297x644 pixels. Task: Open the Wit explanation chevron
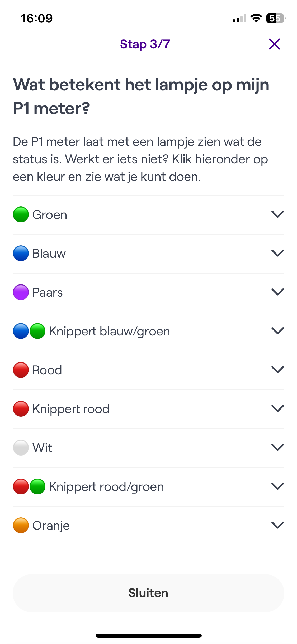click(x=277, y=447)
